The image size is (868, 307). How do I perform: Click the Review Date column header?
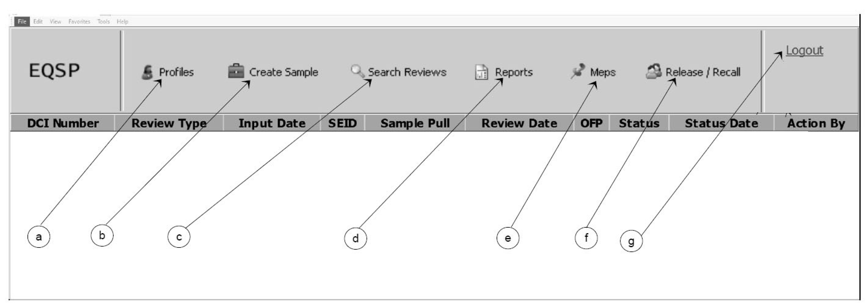(519, 123)
